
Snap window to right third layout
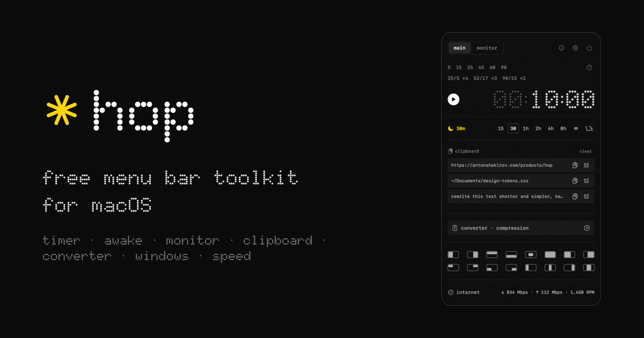[x=569, y=267]
